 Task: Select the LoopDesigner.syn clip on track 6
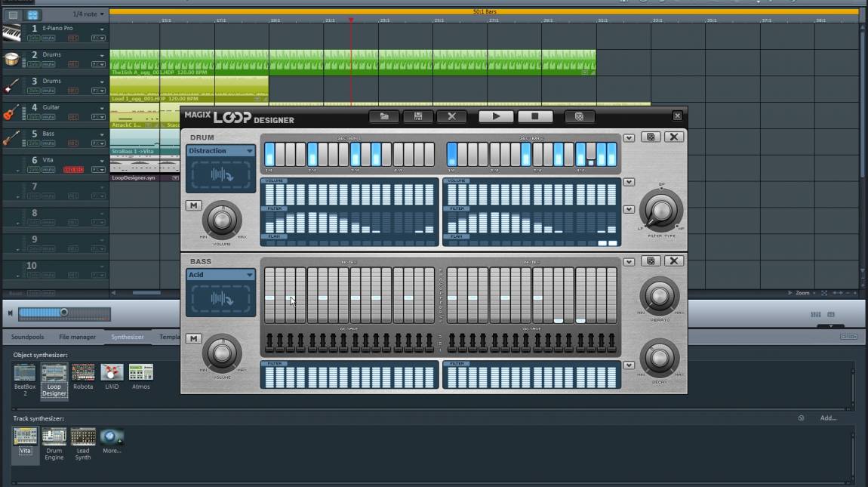(144, 178)
